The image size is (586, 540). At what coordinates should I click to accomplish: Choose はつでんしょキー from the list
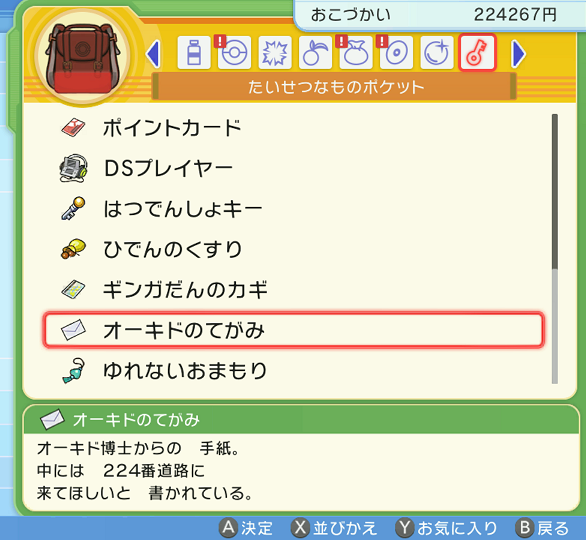[x=293, y=209]
